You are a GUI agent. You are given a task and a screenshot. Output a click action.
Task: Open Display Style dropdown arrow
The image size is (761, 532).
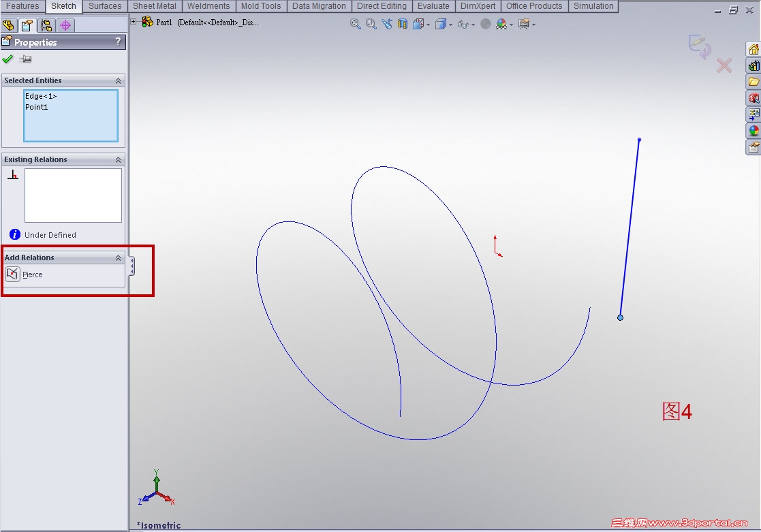[x=451, y=25]
